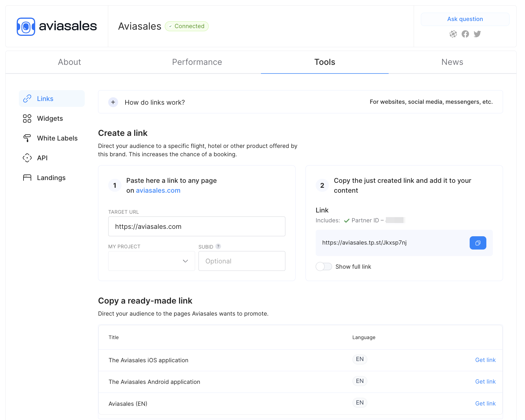Click the EN badge for iOS application
The height and width of the screenshot is (420, 525).
point(360,359)
